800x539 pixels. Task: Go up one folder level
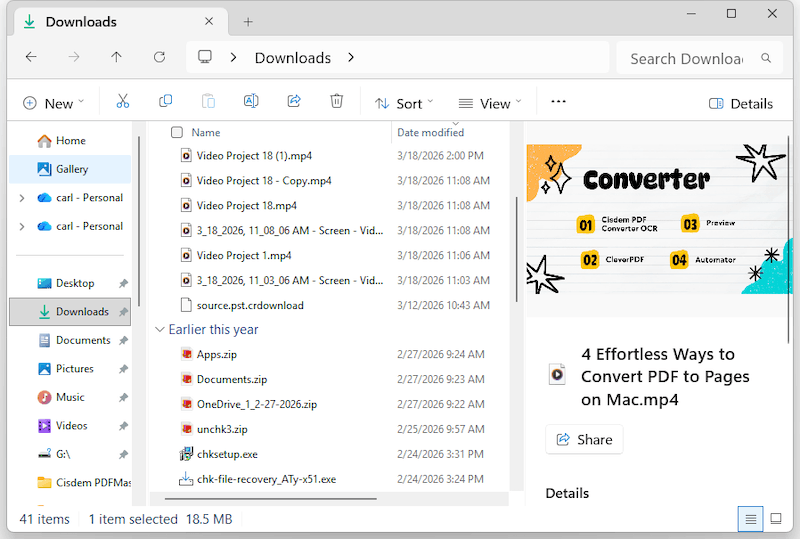[116, 57]
